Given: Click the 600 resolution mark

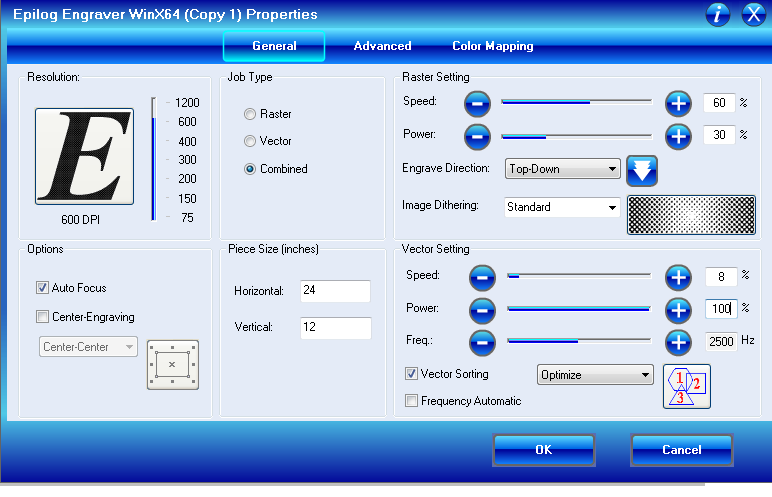Looking at the screenshot, I should pos(187,122).
